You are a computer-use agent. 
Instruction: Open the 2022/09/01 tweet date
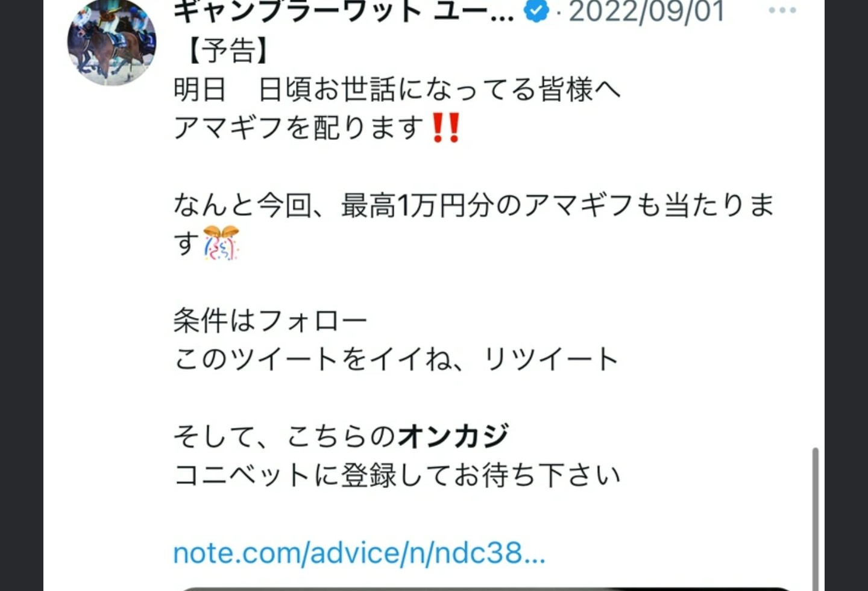click(646, 11)
